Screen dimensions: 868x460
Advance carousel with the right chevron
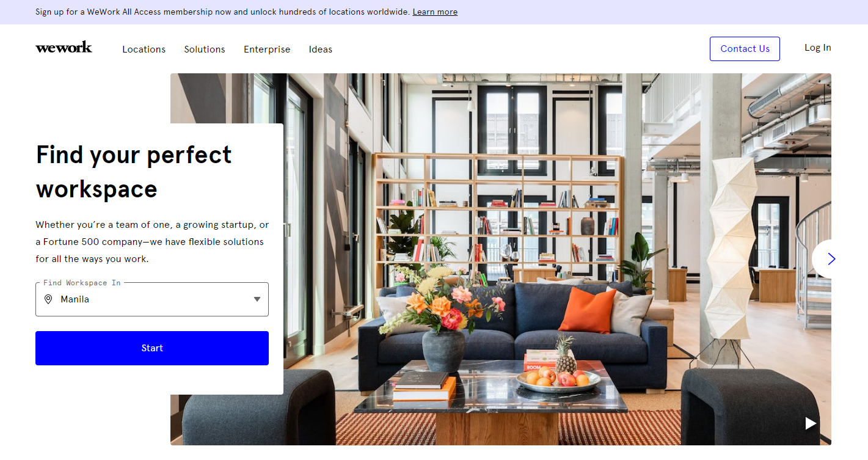click(831, 259)
